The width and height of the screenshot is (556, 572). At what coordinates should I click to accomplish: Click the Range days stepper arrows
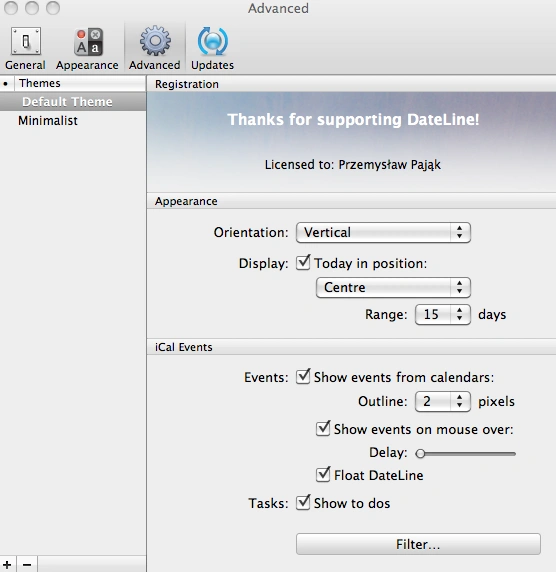click(x=460, y=314)
